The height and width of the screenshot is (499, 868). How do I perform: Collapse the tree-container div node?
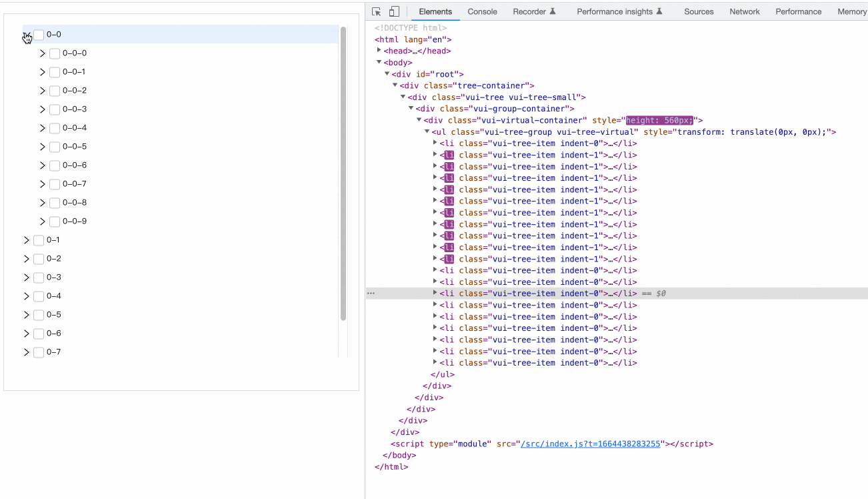point(395,85)
